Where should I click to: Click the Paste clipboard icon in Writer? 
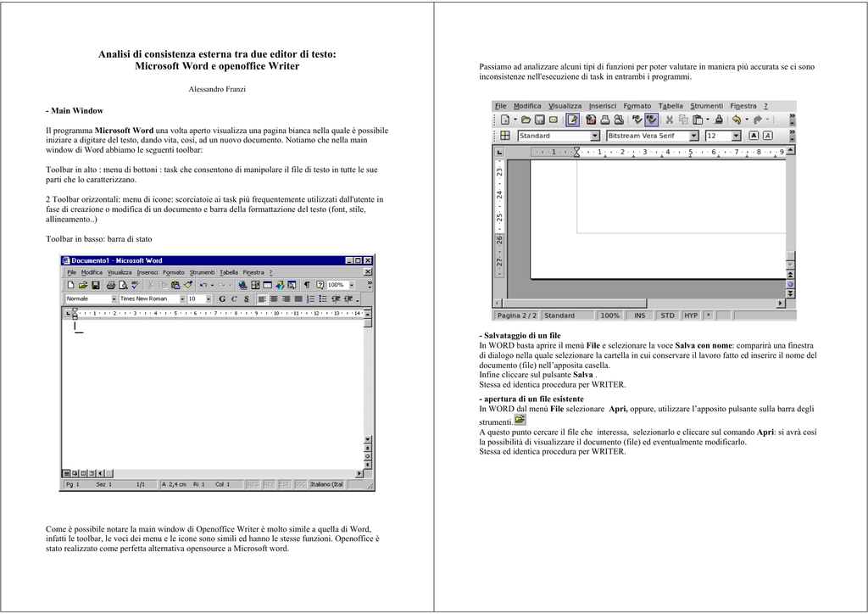[x=698, y=120]
